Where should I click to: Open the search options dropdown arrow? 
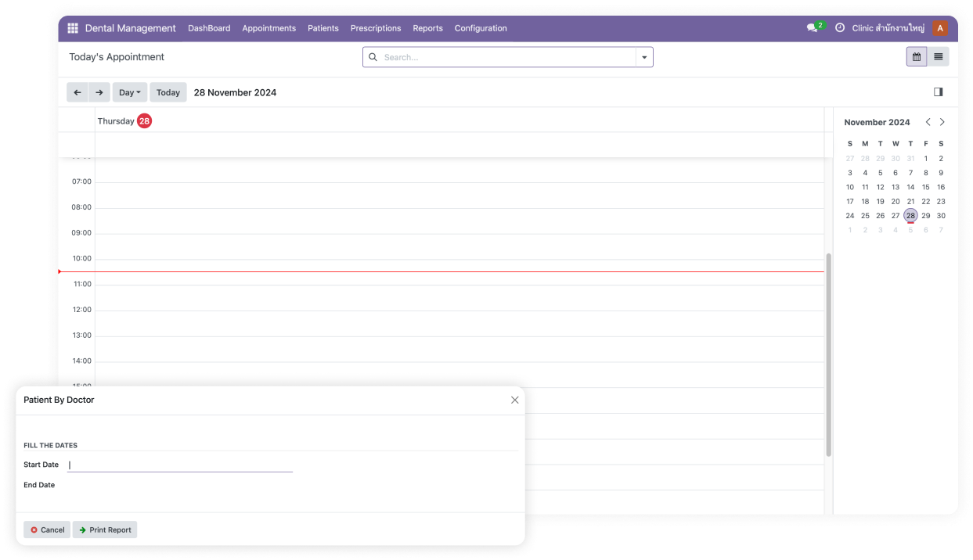pyautogui.click(x=644, y=57)
